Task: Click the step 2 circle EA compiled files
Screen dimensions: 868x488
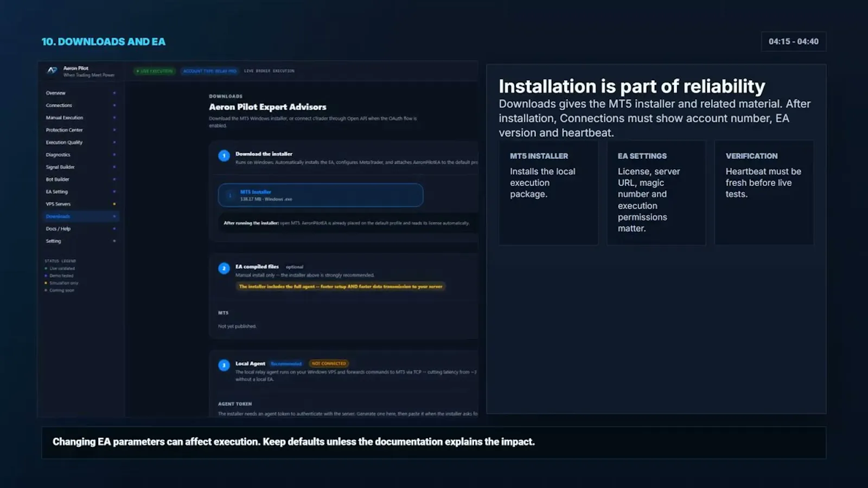Action: pos(224,268)
